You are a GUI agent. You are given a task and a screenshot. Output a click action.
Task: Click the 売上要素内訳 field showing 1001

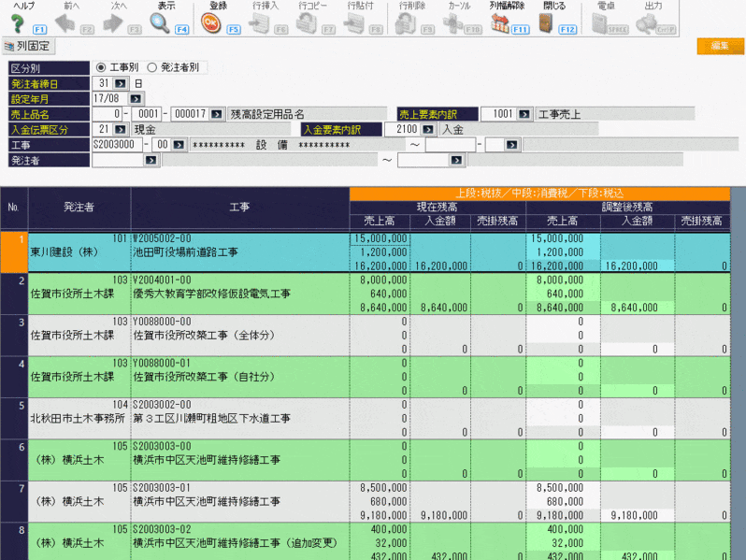499,114
